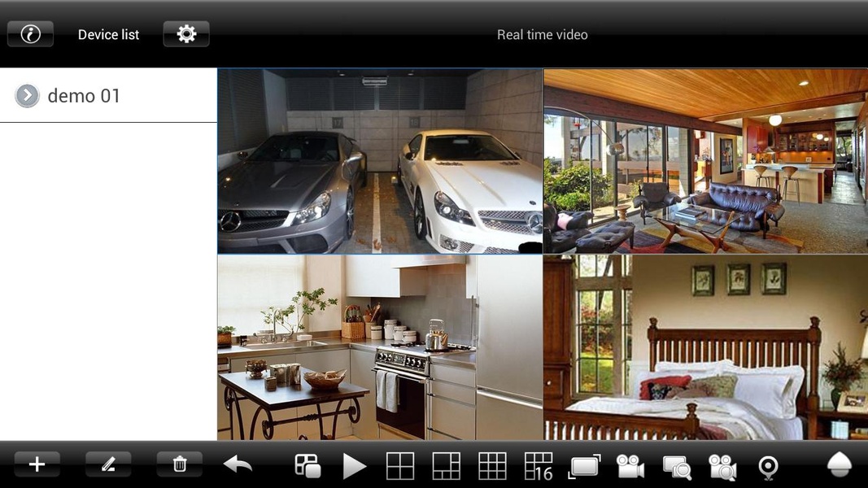Expand the demo 01 device arrow
Image resolution: width=868 pixels, height=488 pixels.
(27, 96)
